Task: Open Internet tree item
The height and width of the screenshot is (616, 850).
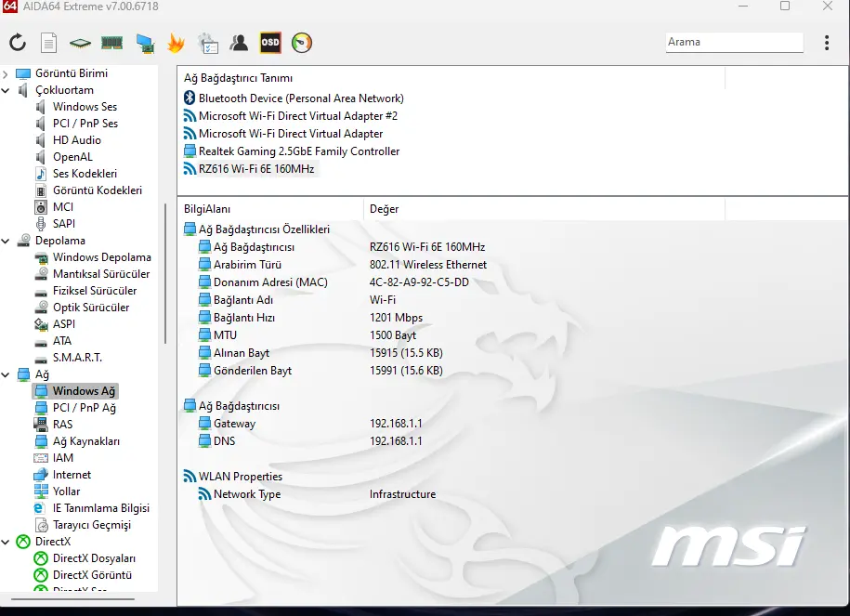Action: point(72,475)
